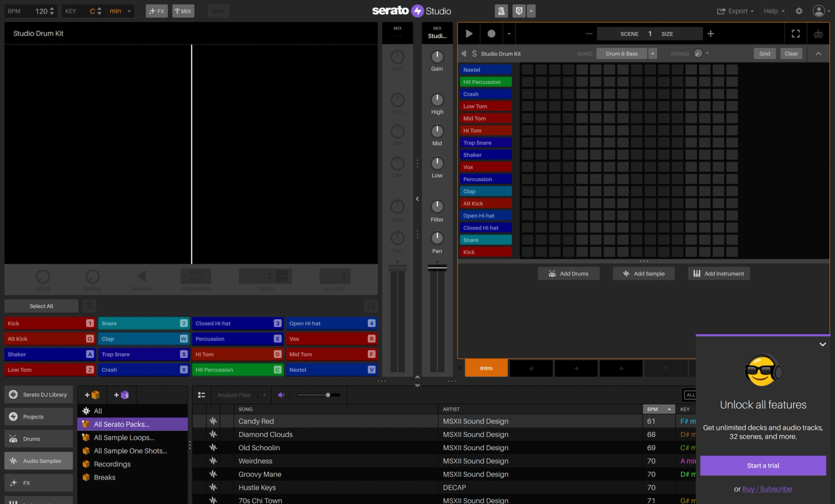Select the Intro scene tab
Screen dimensions: 835x504
[x=486, y=368]
